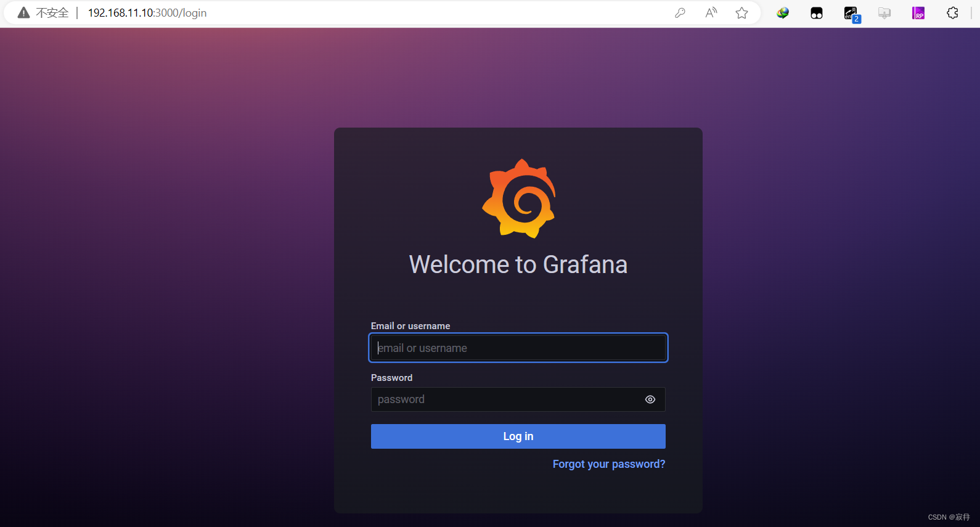Add page to favorites with star icon
Viewport: 980px width, 527px height.
click(x=742, y=13)
